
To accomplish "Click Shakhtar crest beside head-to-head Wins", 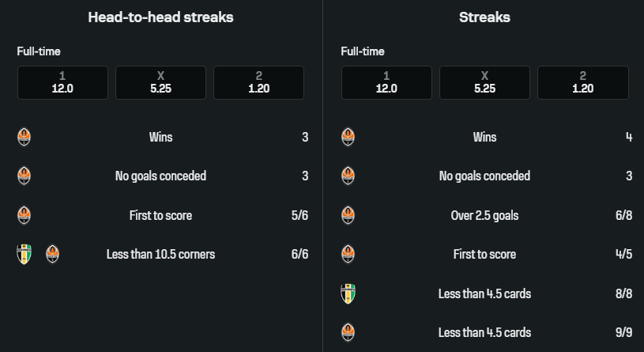I will coord(24,137).
